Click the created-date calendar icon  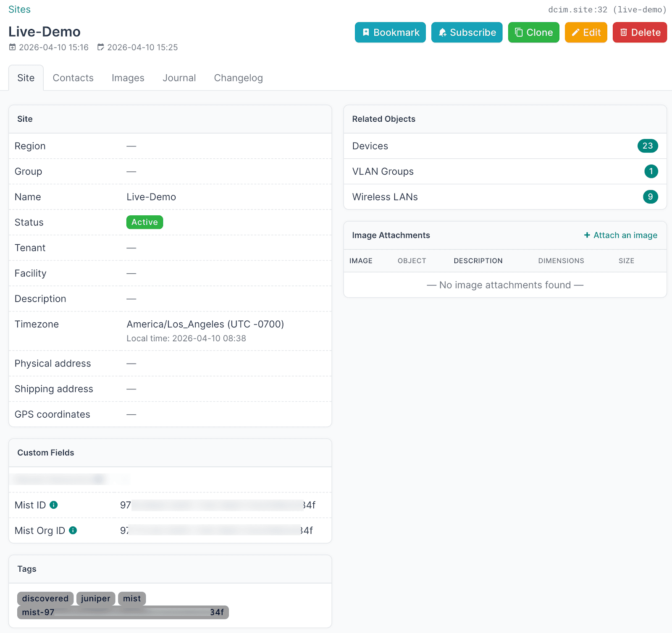click(x=13, y=47)
